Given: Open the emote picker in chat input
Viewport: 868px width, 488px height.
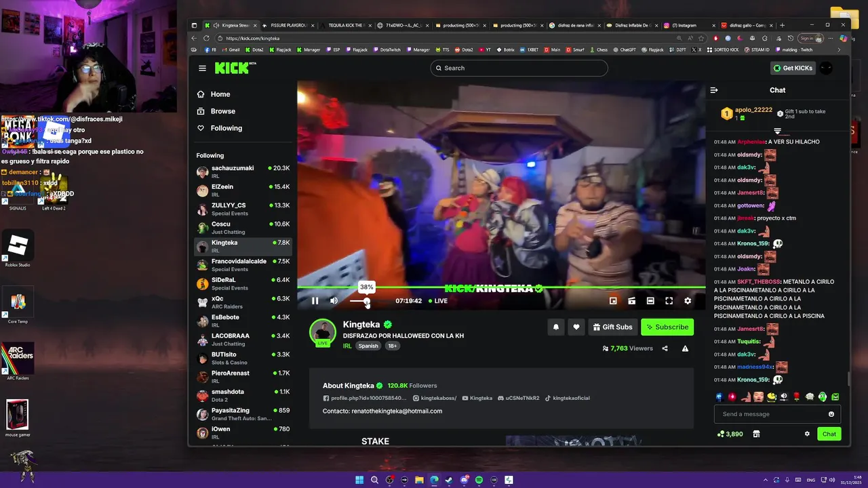Looking at the screenshot, I should [x=831, y=414].
